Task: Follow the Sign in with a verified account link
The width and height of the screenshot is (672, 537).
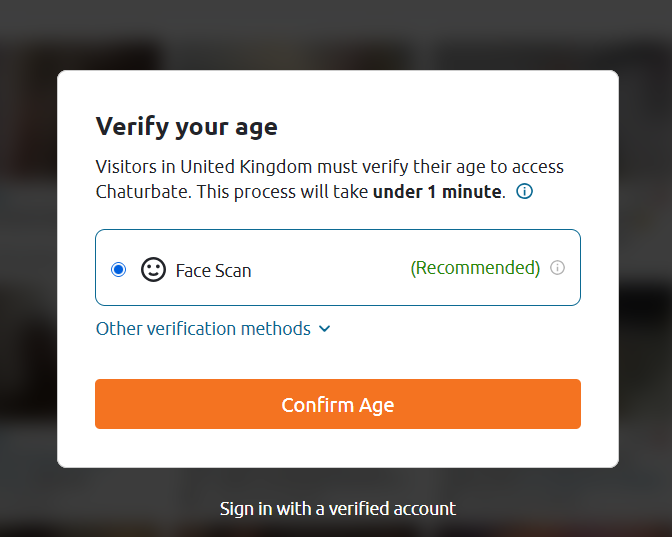Action: coord(338,509)
